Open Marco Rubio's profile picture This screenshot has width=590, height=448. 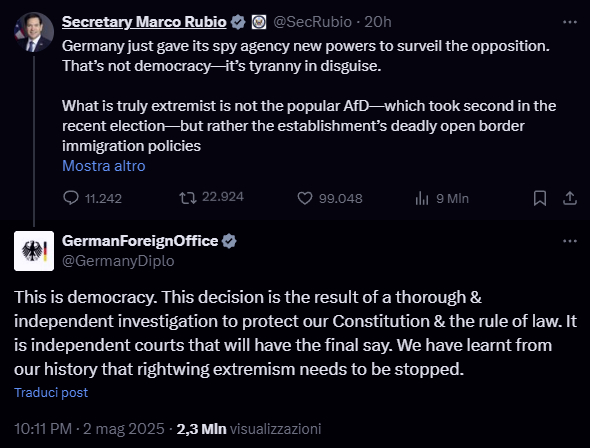(x=34, y=32)
